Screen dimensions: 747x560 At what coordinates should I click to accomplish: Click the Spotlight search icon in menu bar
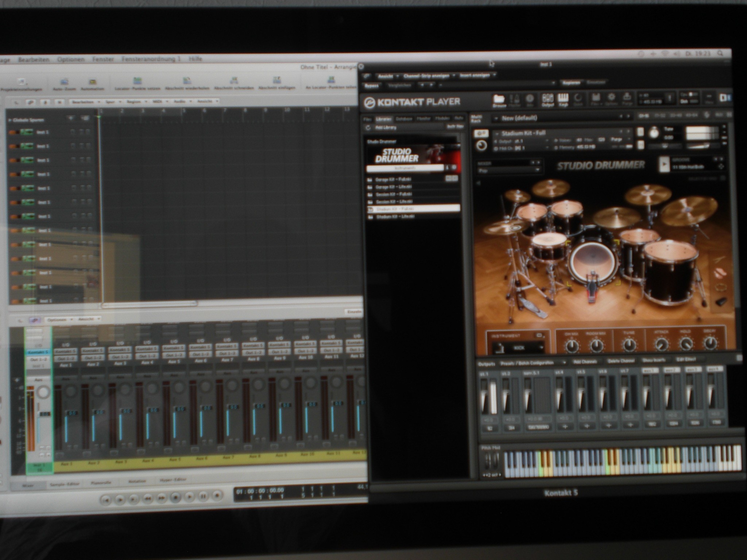pos(720,54)
